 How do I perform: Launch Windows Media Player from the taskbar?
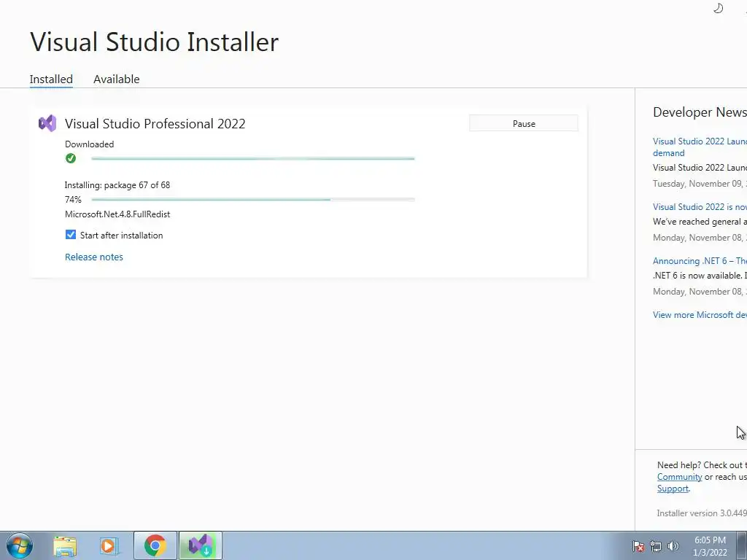click(109, 546)
